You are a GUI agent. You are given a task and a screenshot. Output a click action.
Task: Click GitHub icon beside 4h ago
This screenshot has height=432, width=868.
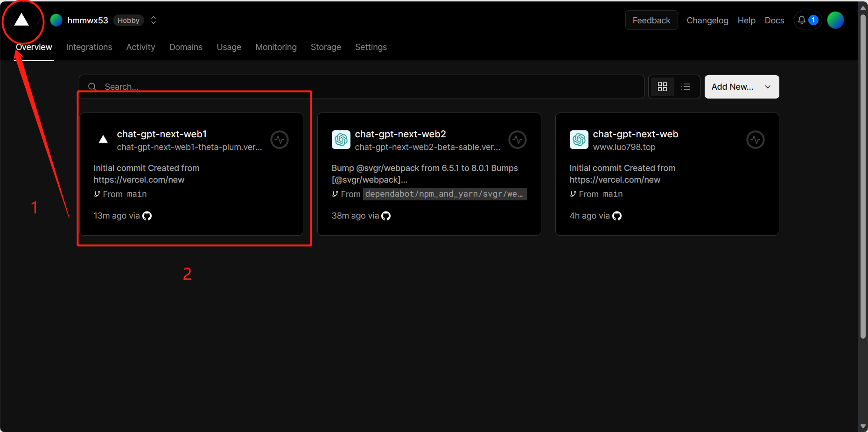[617, 216]
